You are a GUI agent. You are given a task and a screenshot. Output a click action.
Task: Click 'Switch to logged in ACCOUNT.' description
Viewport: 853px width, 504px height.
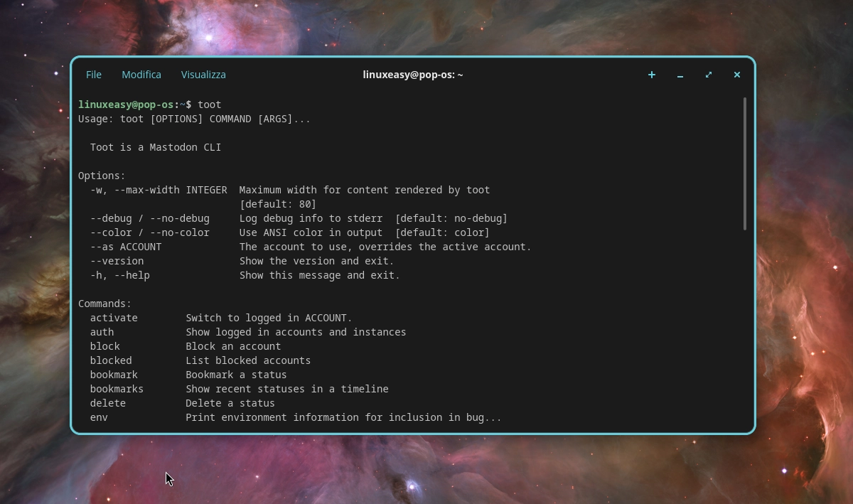tap(269, 318)
